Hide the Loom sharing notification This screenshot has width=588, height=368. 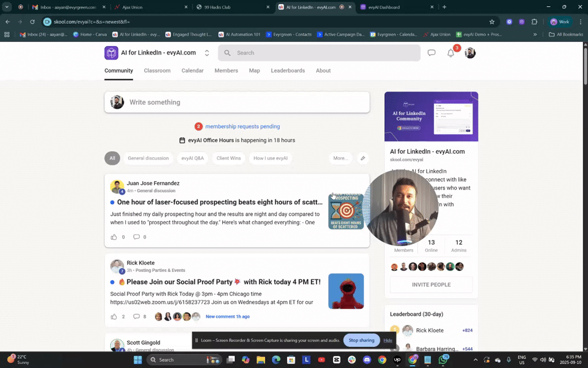[388, 340]
